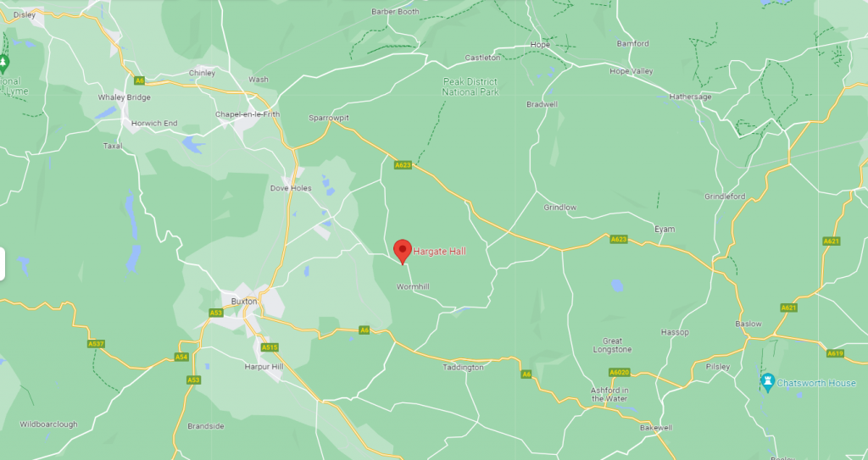Select the Peak District National Park label
This screenshot has width=868, height=460.
tap(470, 87)
